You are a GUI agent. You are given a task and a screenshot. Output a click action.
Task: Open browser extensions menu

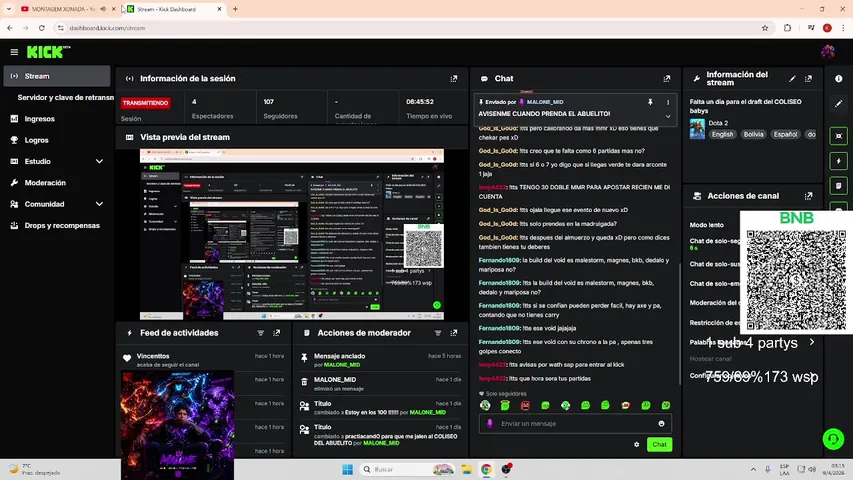(787, 28)
